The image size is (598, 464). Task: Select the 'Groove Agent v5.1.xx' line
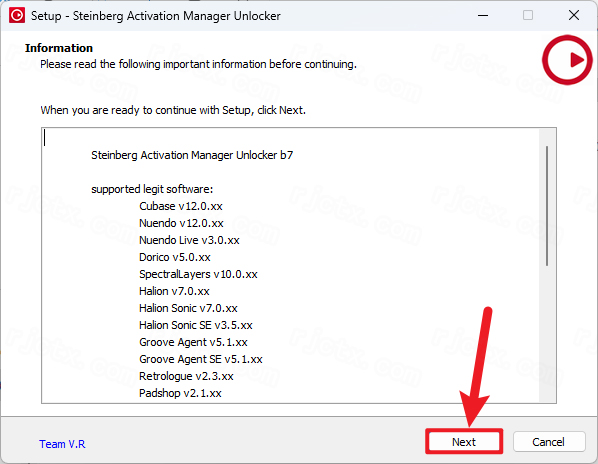(x=193, y=342)
